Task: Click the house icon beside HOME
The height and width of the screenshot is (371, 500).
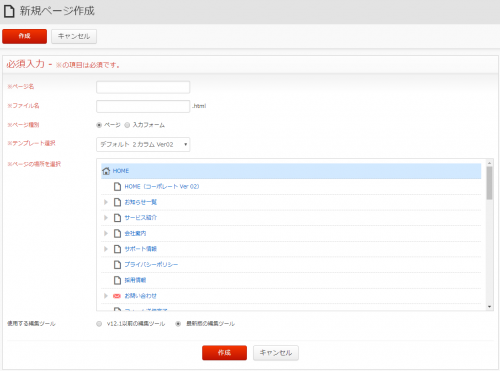Action: 106,171
